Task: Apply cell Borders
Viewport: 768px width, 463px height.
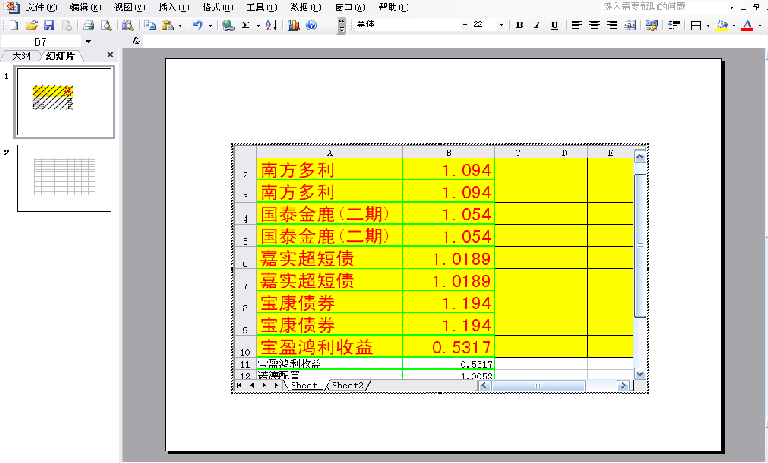Action: pyautogui.click(x=696, y=25)
